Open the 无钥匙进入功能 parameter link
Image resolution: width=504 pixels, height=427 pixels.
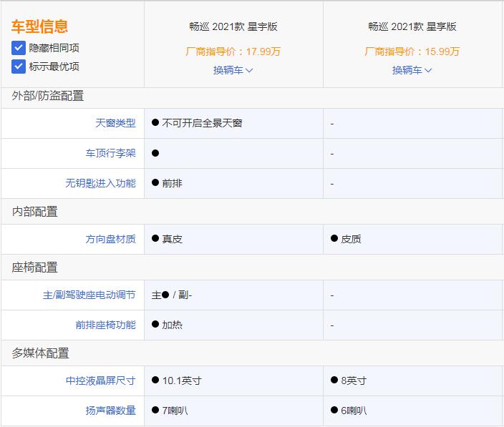click(101, 183)
